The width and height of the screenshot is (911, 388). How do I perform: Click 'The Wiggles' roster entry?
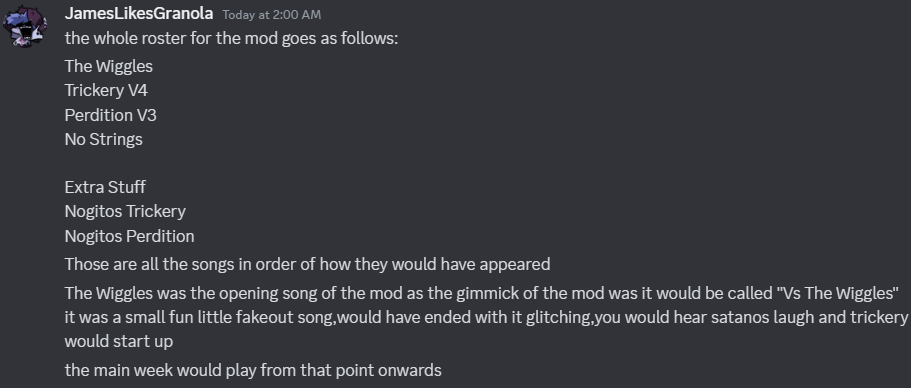(109, 66)
